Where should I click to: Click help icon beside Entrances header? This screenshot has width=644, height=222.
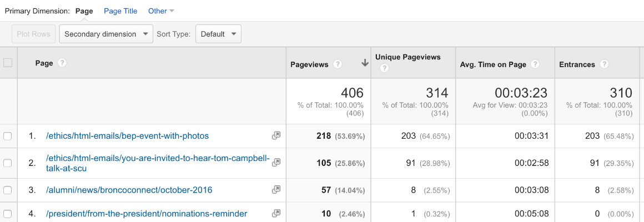(x=604, y=64)
